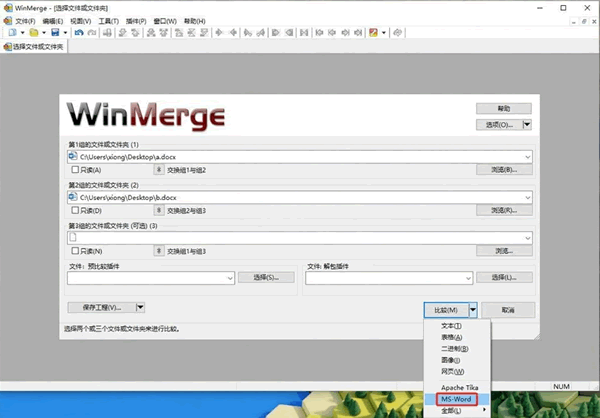Image resolution: width=600 pixels, height=418 pixels.
Task: Open the 视图(V) menu
Action: pyautogui.click(x=80, y=21)
